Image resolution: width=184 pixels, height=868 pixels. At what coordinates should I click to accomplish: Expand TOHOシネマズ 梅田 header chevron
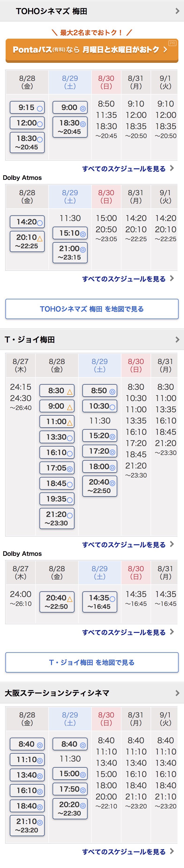[x=177, y=11]
